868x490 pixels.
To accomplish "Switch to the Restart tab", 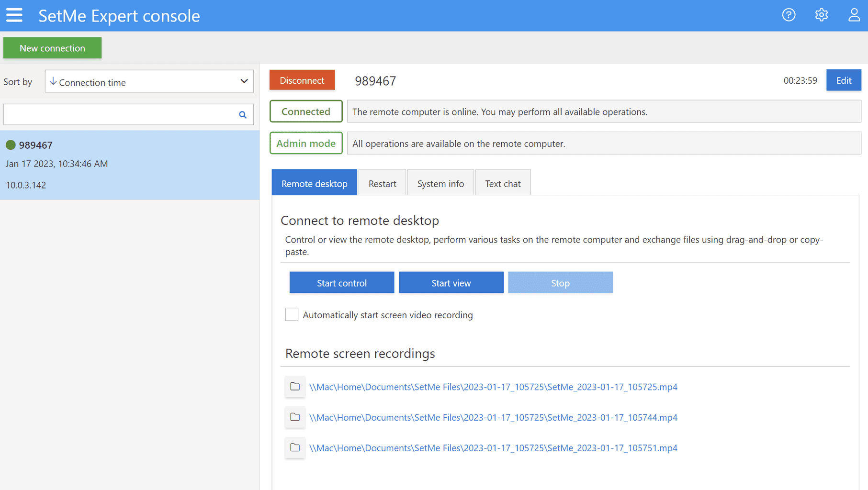I will 382,184.
